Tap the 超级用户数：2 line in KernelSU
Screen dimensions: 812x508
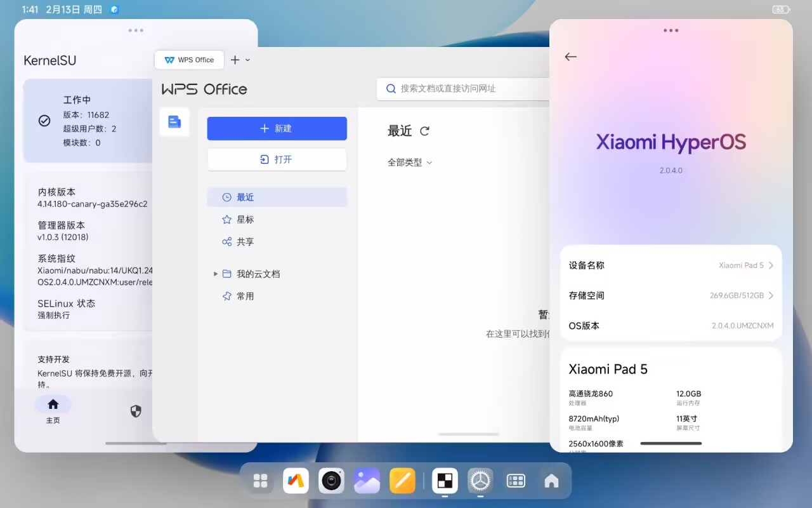pos(89,129)
